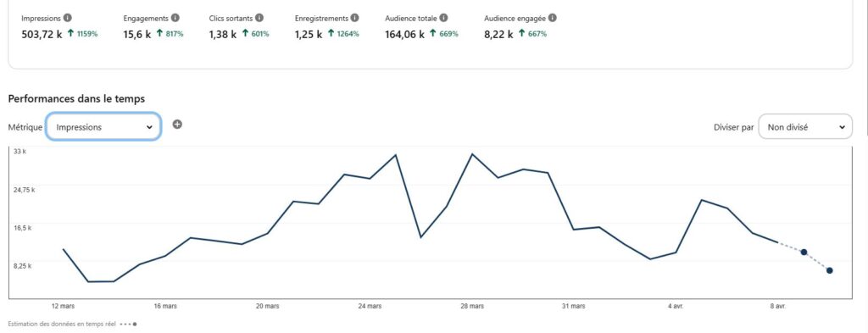The height and width of the screenshot is (333, 868).
Task: Click the 16,5 k y-axis label
Action: tap(23, 227)
